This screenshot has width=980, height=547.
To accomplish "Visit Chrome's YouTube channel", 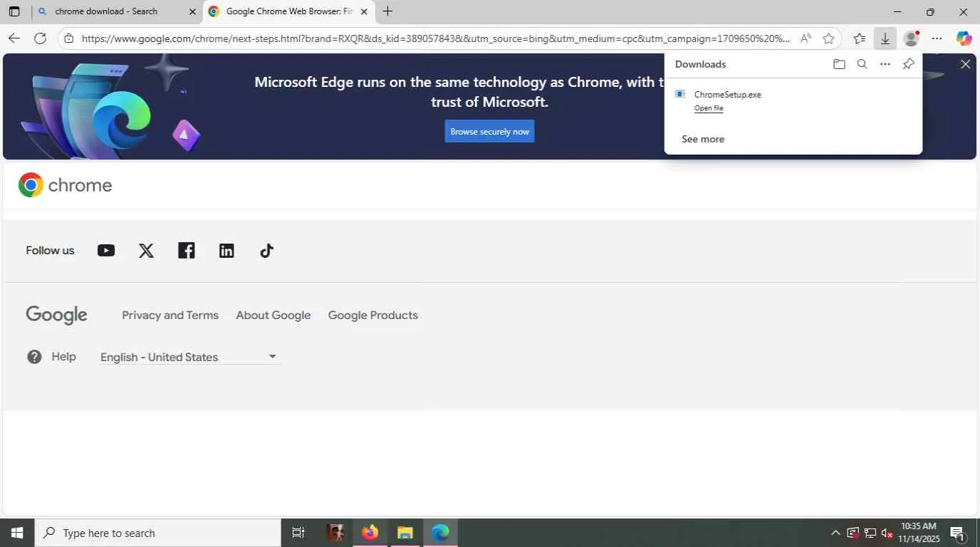I will tap(106, 251).
